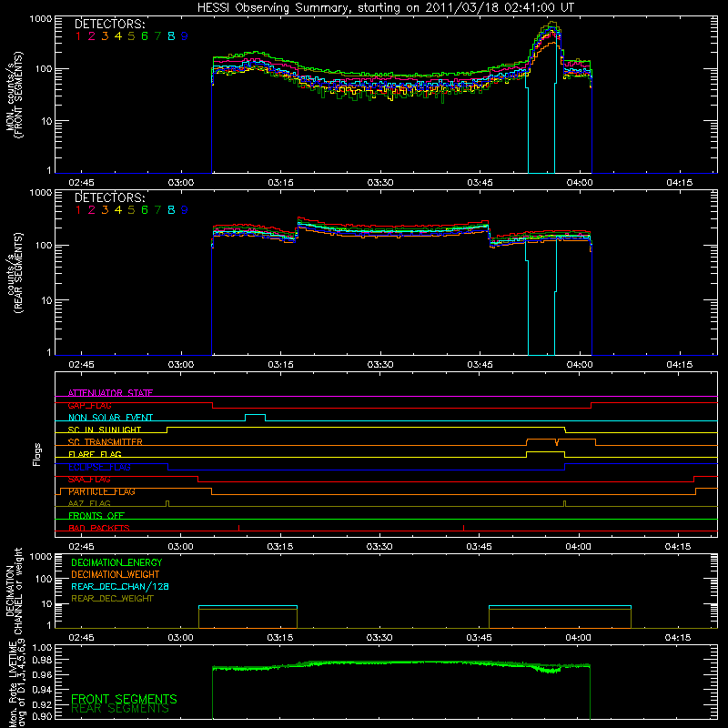Viewport: 728px width, 728px height.
Task: Click 1000 y-axis value of front-segments panel
Action: (x=41, y=19)
